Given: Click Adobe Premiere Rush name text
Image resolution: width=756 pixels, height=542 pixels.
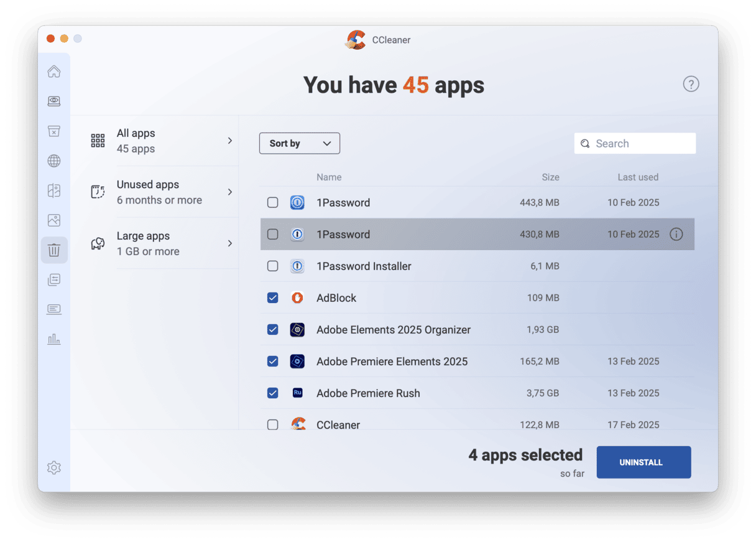Looking at the screenshot, I should click(x=368, y=393).
